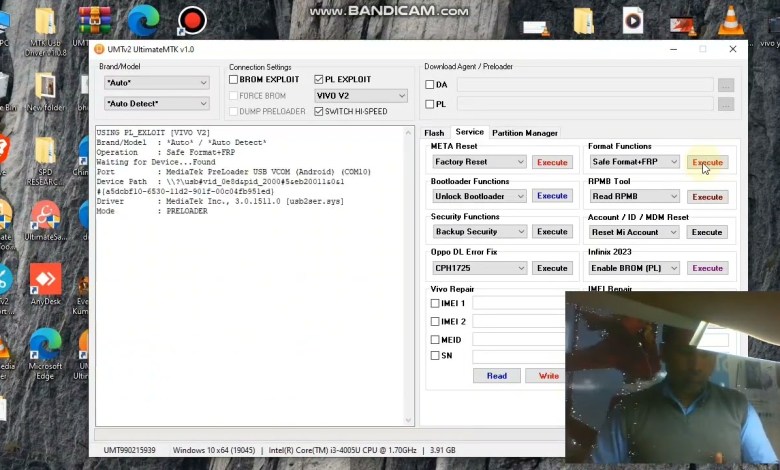780x470 pixels.
Task: Open the VLC cone icon at top right
Action: coord(731,20)
